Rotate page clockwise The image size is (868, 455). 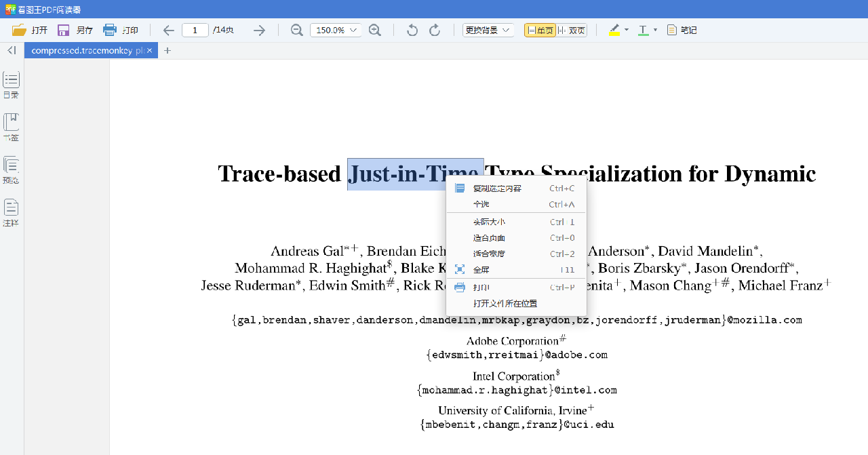(x=435, y=30)
